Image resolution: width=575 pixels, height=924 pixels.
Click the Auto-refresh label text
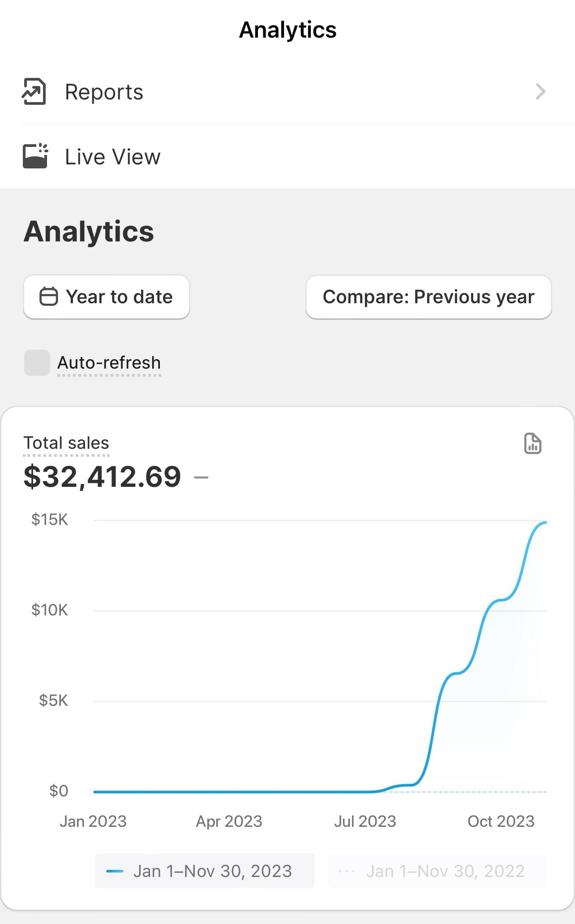(x=109, y=363)
